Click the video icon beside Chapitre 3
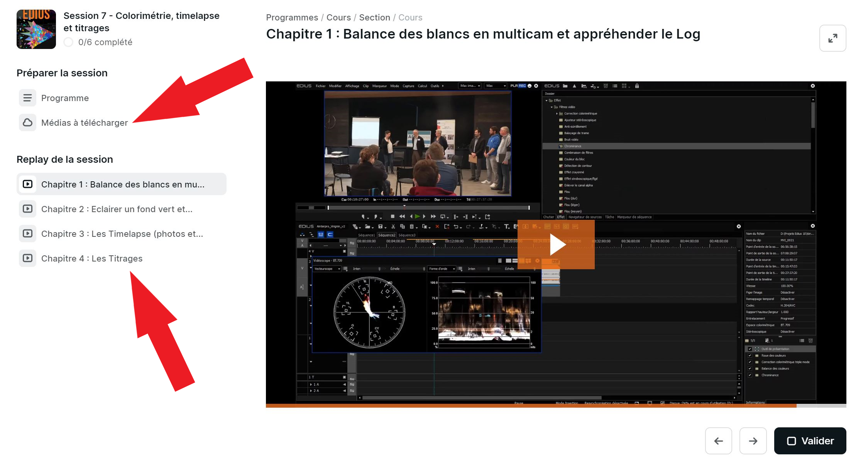The width and height of the screenshot is (868, 469). tap(27, 233)
